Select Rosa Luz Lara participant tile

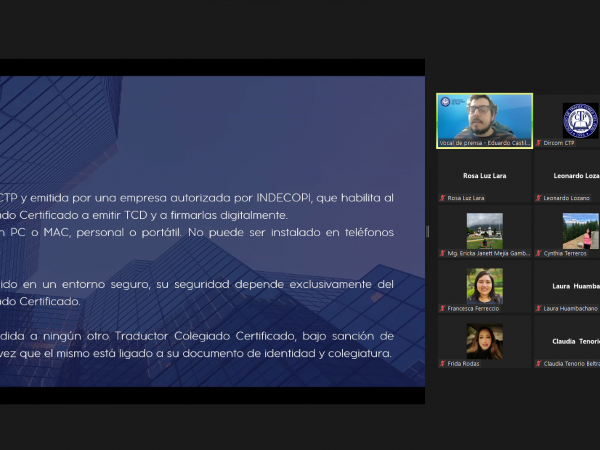[484, 176]
